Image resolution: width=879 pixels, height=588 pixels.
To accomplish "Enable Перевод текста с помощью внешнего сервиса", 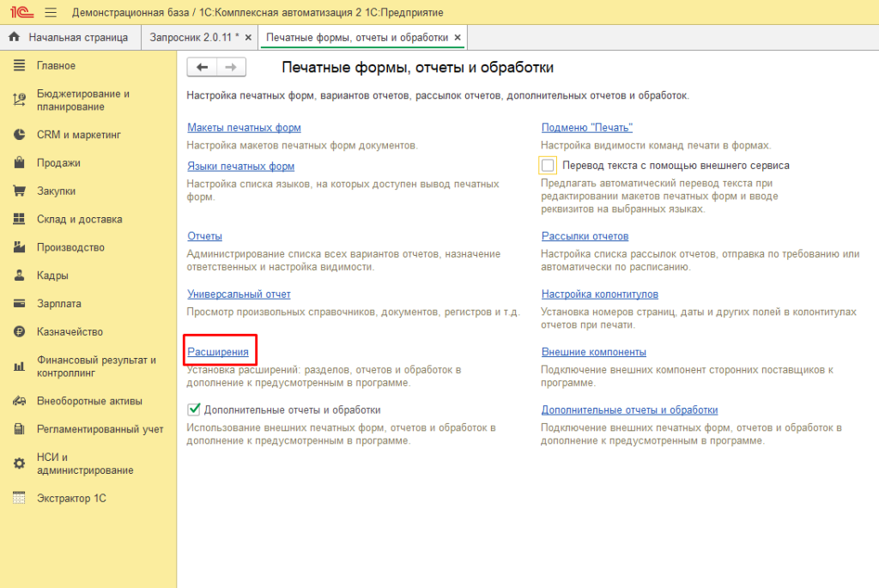I will point(548,166).
